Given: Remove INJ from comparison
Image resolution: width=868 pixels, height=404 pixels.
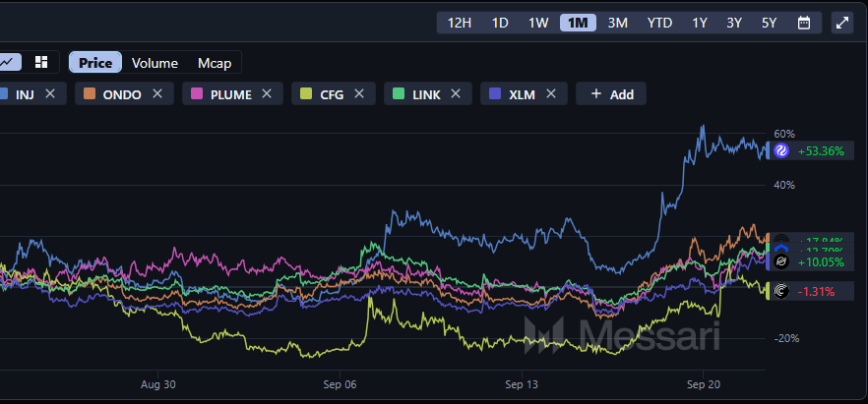Looking at the screenshot, I should click(50, 94).
